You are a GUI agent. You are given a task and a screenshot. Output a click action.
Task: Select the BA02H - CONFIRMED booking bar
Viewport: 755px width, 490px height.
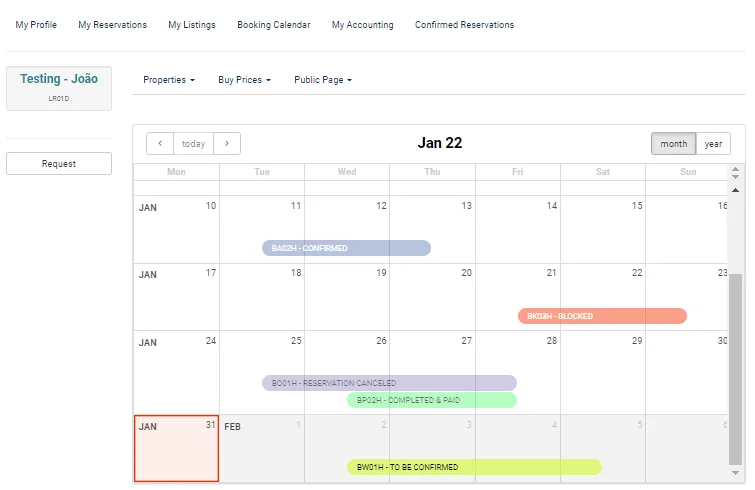[346, 248]
